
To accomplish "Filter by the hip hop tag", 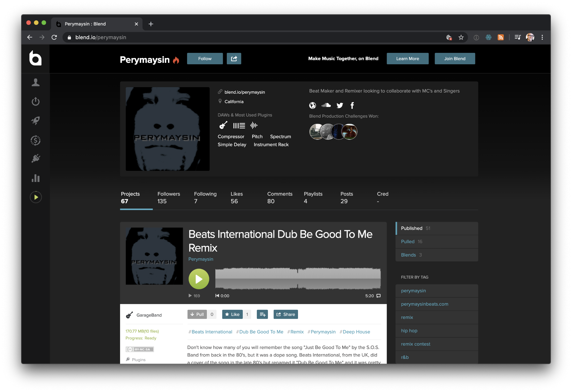I will point(409,331).
